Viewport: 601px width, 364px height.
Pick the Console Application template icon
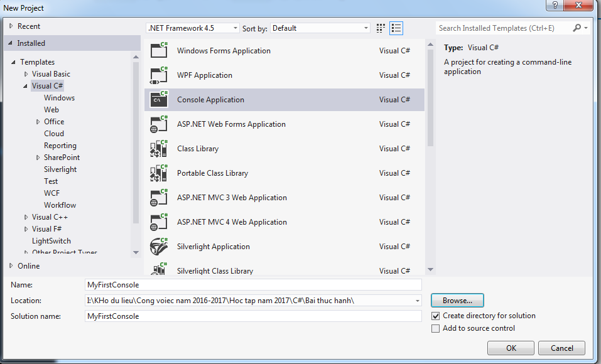[x=159, y=100]
